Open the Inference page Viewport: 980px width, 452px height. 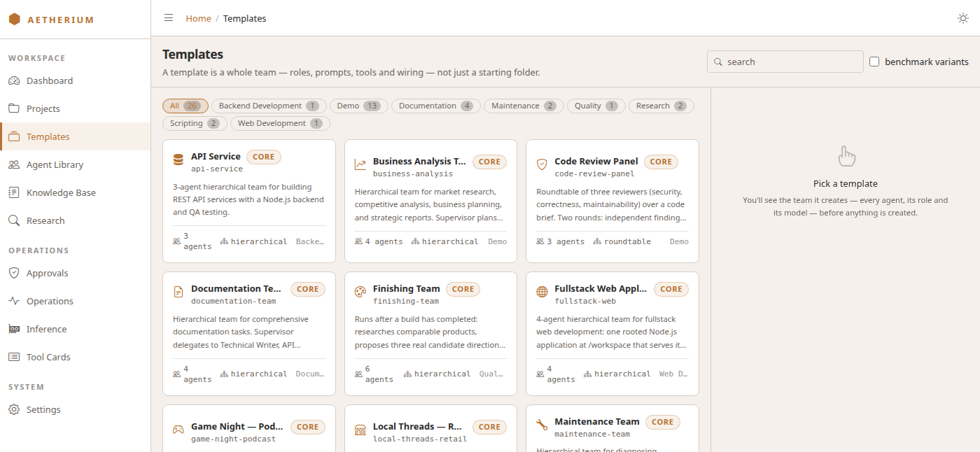pyautogui.click(x=76, y=329)
